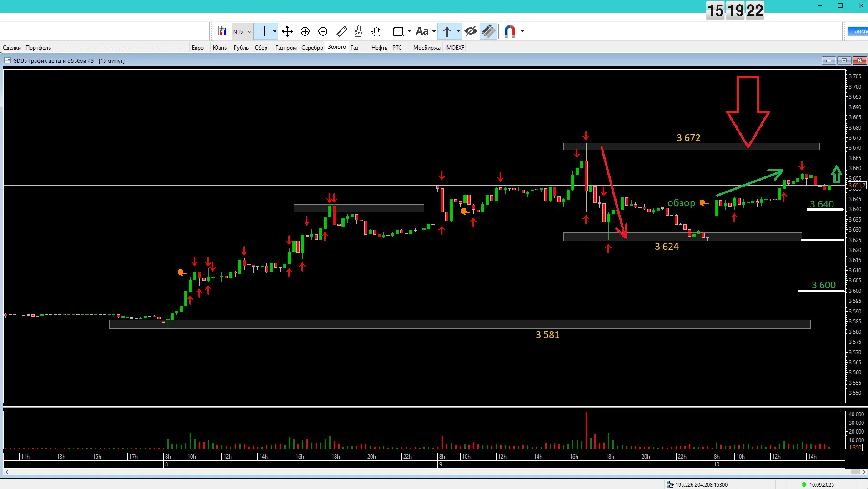Expand the arrow tool dropdown arrow
Screen dimensions: 868x489
pyautogui.click(x=458, y=31)
